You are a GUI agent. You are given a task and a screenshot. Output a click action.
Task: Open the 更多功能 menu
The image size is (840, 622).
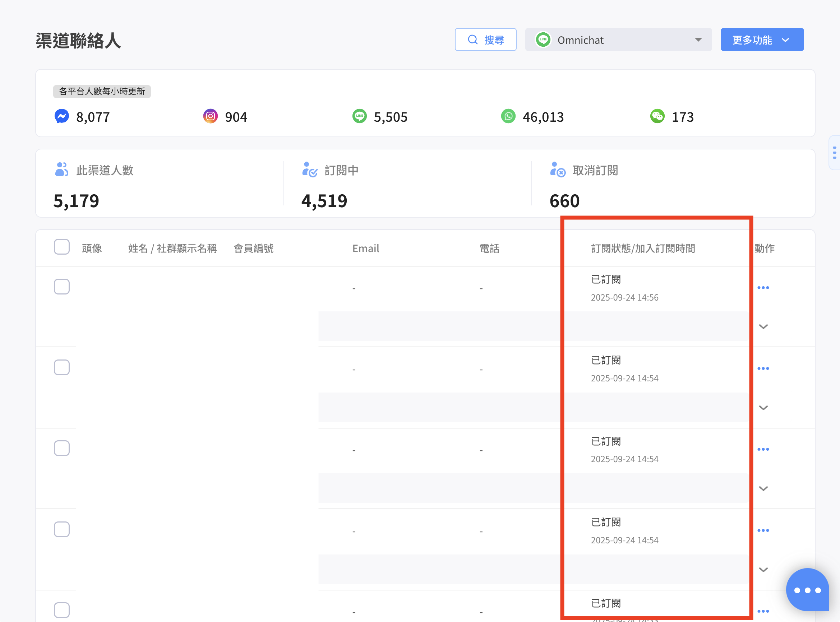(x=762, y=40)
